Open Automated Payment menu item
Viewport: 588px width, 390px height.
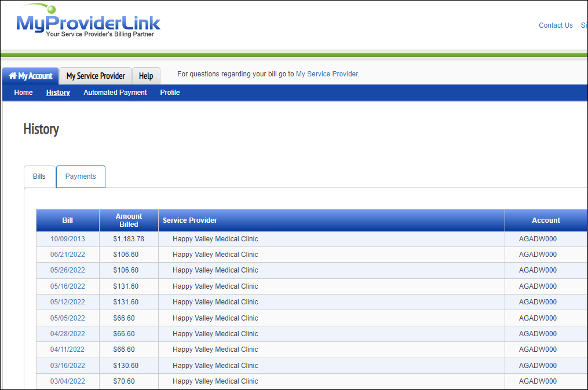(x=115, y=92)
